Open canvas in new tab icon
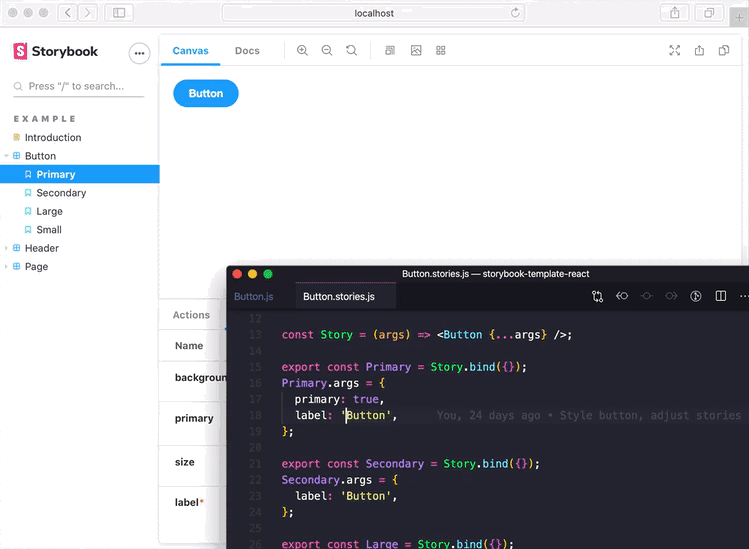This screenshot has width=749, height=549. click(x=699, y=50)
